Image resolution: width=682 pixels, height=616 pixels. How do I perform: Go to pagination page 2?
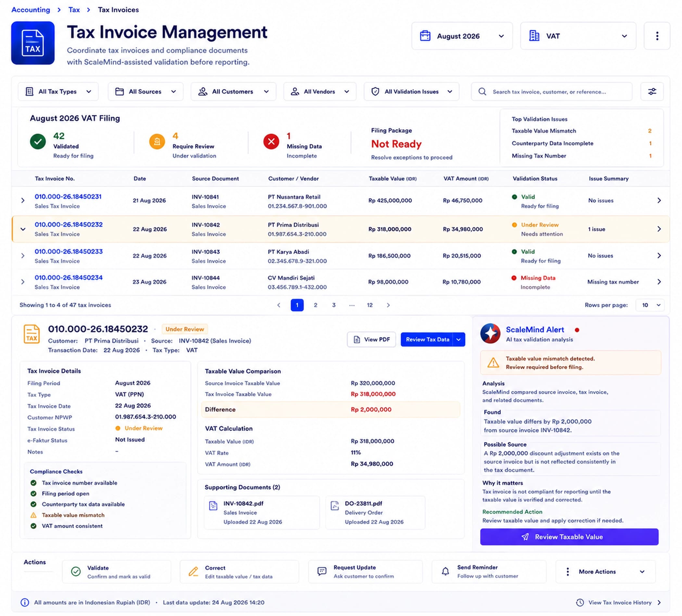pos(315,305)
